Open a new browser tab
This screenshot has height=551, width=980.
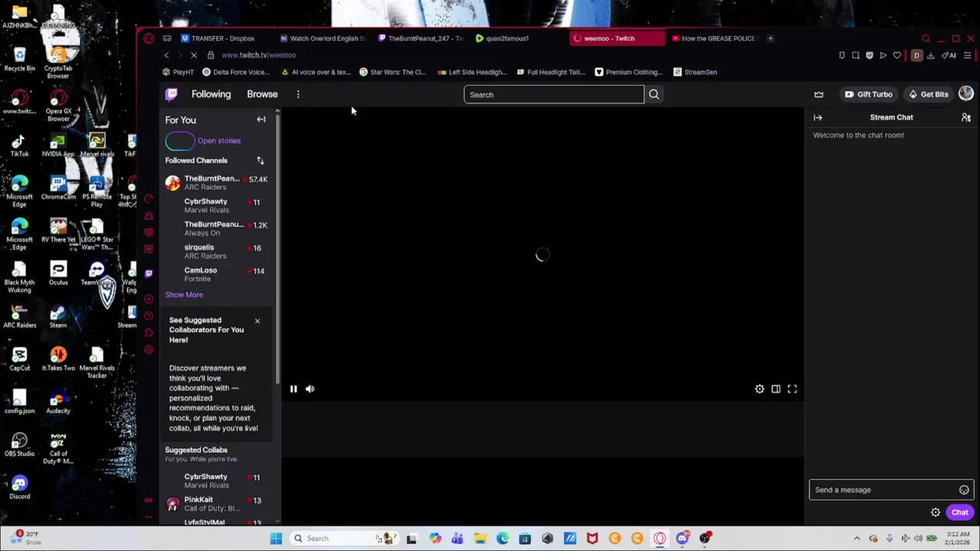point(770,38)
